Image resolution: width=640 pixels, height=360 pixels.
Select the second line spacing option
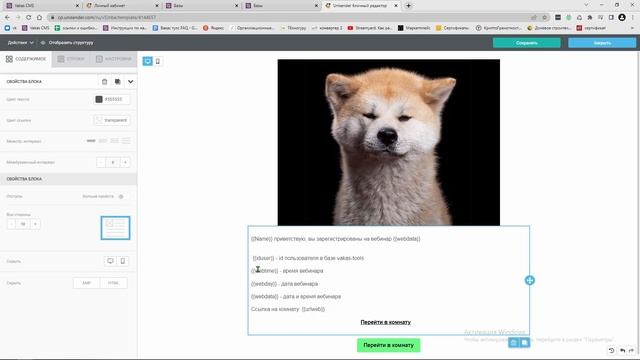pyautogui.click(x=103, y=141)
